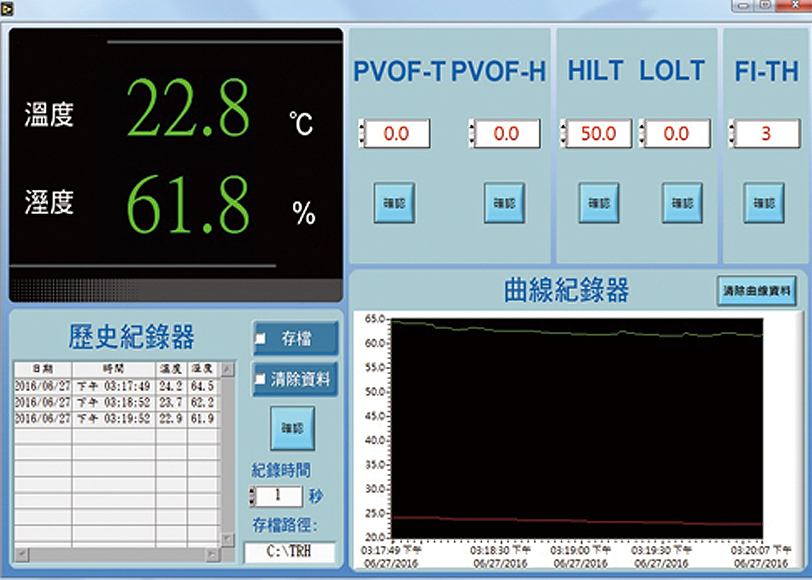Click the HILT value field showing 50.0
This screenshot has width=812, height=580.
[x=599, y=134]
